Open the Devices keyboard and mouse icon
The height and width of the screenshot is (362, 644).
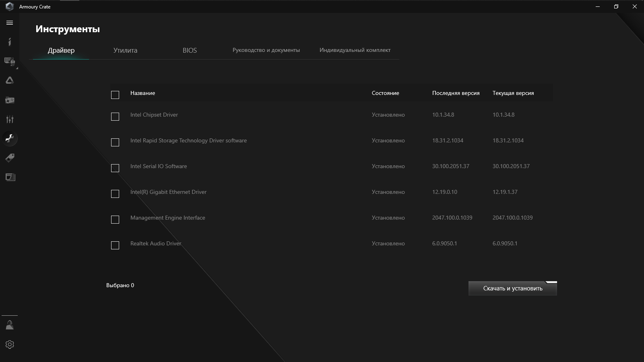pos(10,61)
